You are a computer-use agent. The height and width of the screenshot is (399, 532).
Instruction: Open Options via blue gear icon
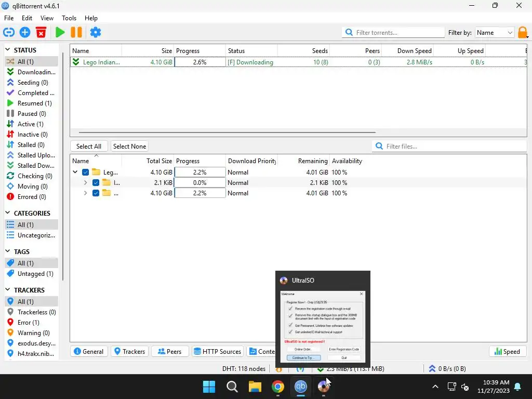click(96, 32)
